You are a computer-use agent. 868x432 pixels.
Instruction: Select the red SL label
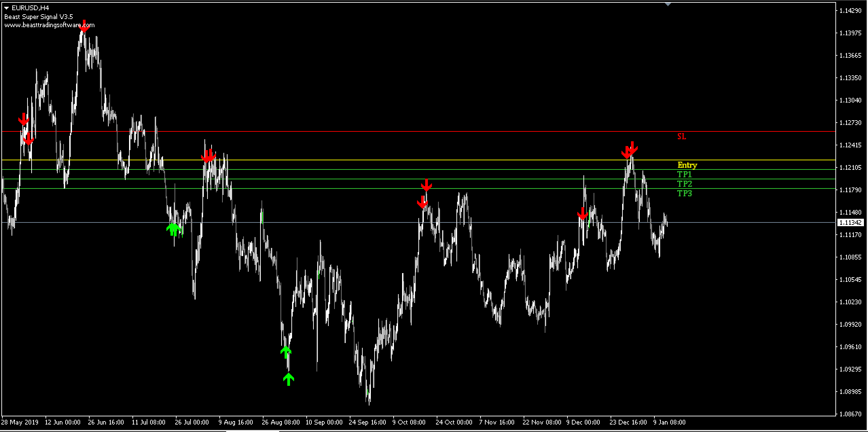[x=681, y=137]
